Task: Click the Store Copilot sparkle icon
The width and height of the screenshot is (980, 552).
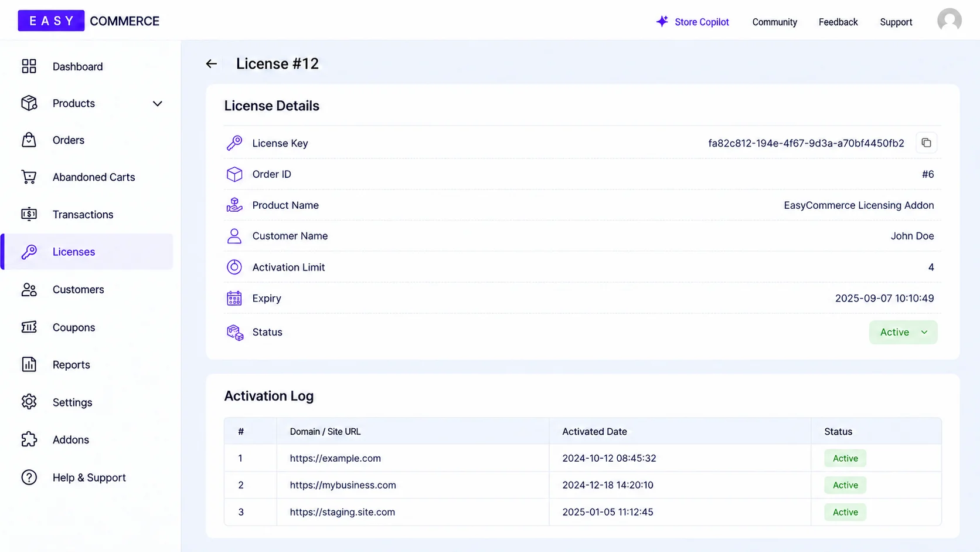Action: pos(662,22)
